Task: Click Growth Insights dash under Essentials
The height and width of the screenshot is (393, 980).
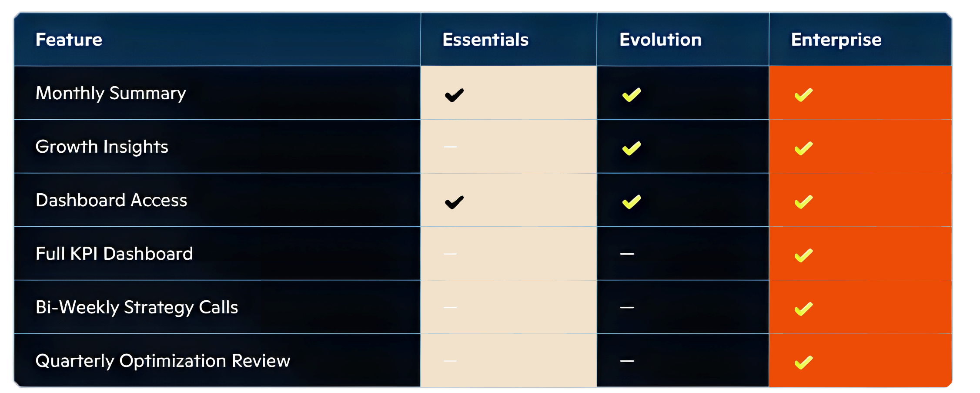Action: pos(450,147)
